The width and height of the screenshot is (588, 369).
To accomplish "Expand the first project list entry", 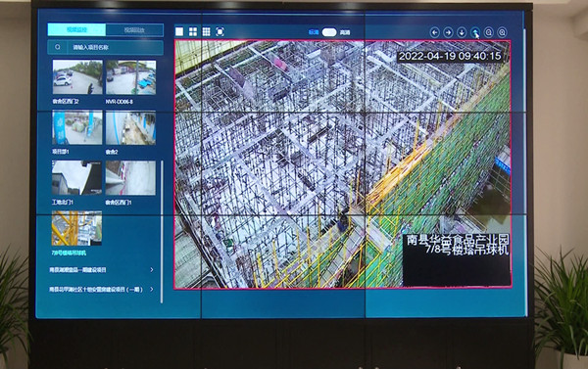I will click(x=101, y=270).
